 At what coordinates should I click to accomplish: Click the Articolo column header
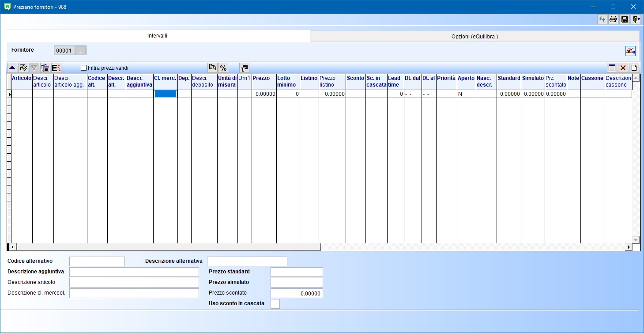22,82
